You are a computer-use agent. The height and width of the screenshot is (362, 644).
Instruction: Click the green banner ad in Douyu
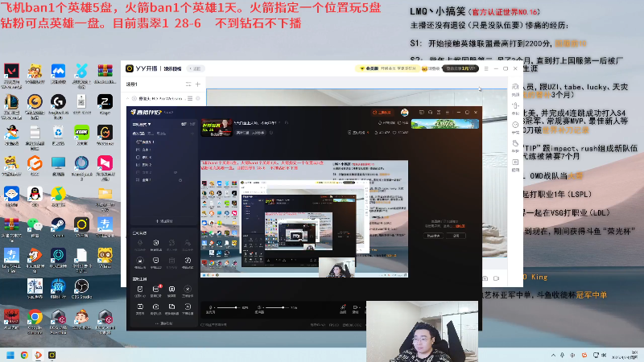[x=445, y=124]
